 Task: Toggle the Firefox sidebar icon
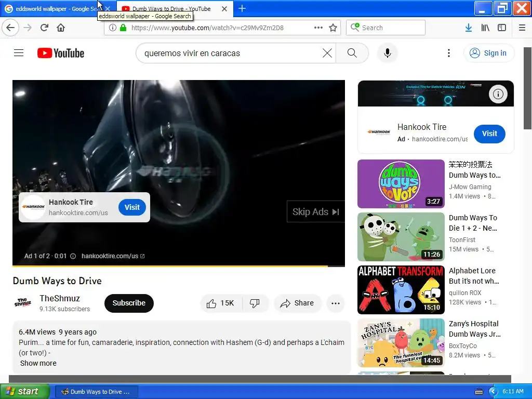tap(502, 28)
